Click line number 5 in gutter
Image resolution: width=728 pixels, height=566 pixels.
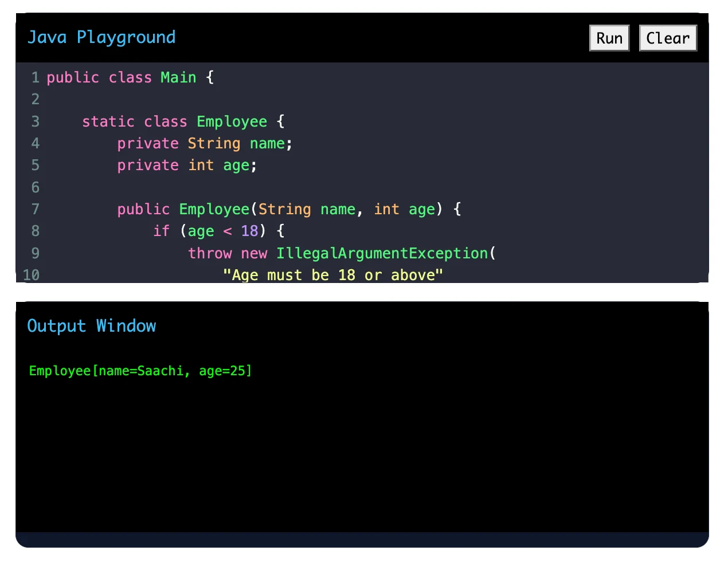(x=36, y=165)
